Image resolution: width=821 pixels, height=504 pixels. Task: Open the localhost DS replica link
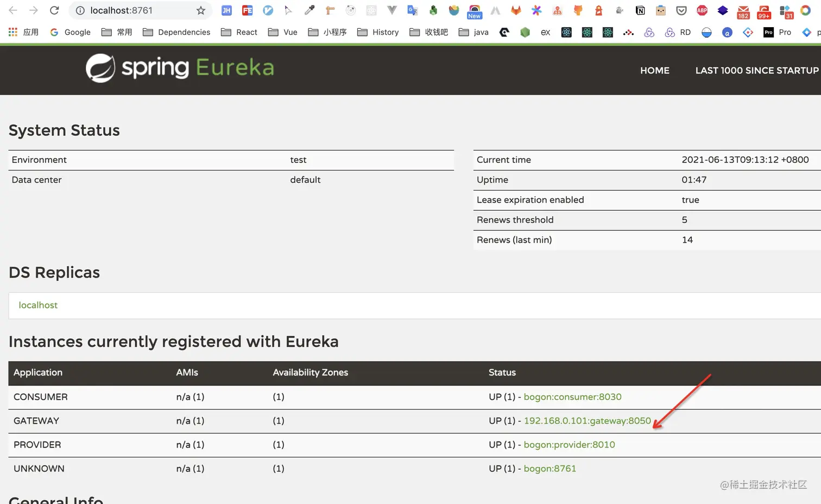pyautogui.click(x=38, y=305)
